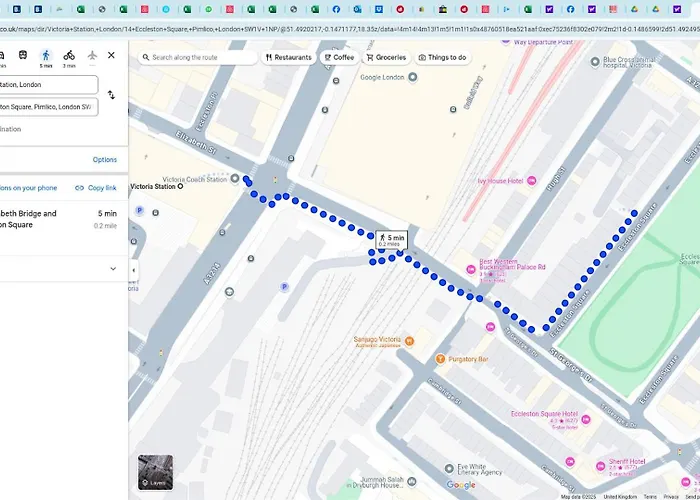Image resolution: width=700 pixels, height=500 pixels.
Task: Click Purgatory Bar map marker
Action: [440, 359]
